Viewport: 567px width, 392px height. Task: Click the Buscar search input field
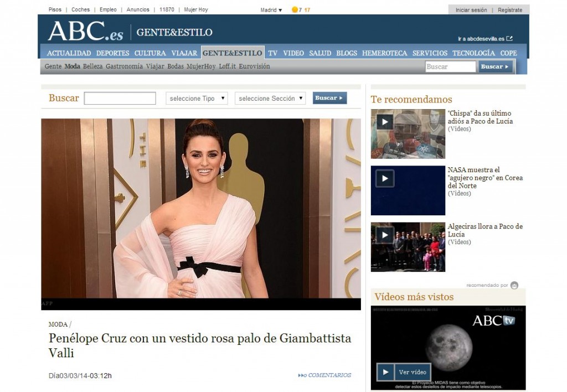450,66
